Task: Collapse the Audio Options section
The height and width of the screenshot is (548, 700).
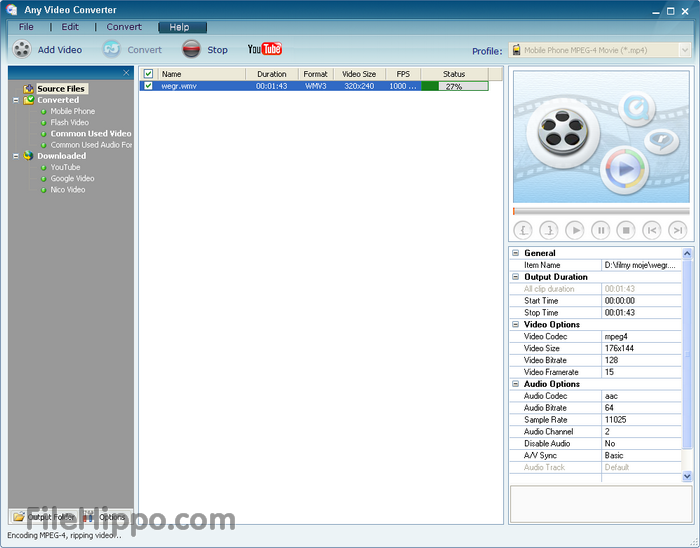Action: (x=516, y=384)
